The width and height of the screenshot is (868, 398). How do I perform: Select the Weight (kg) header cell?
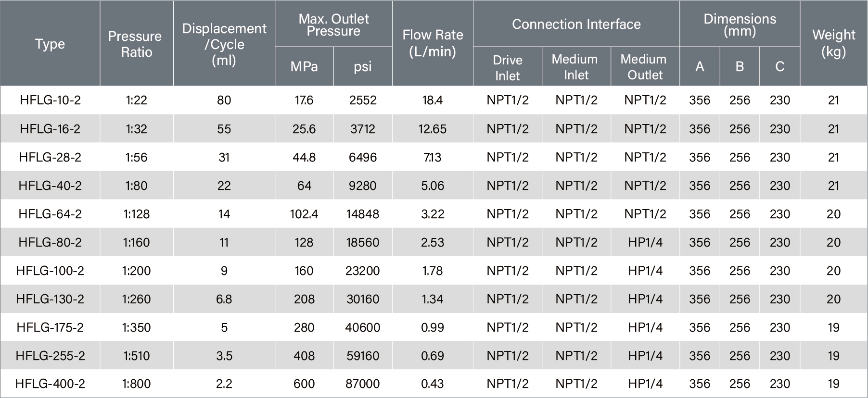pyautogui.click(x=833, y=43)
